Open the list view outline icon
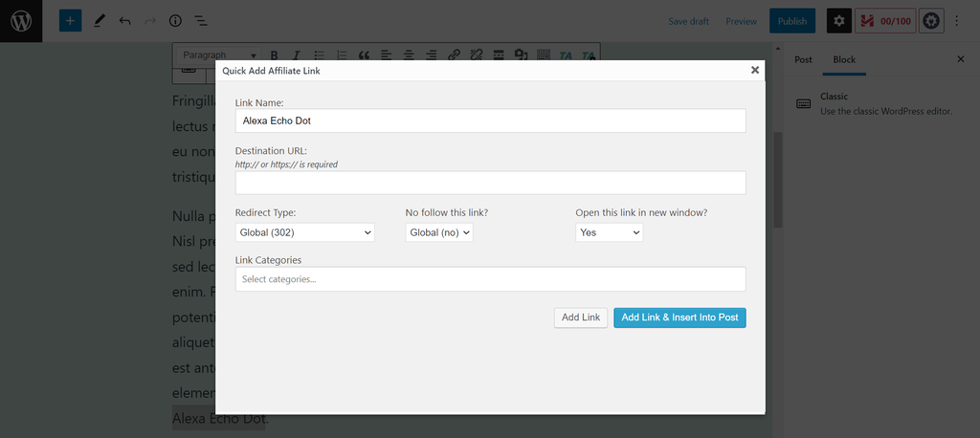The width and height of the screenshot is (980, 438). click(x=201, y=20)
